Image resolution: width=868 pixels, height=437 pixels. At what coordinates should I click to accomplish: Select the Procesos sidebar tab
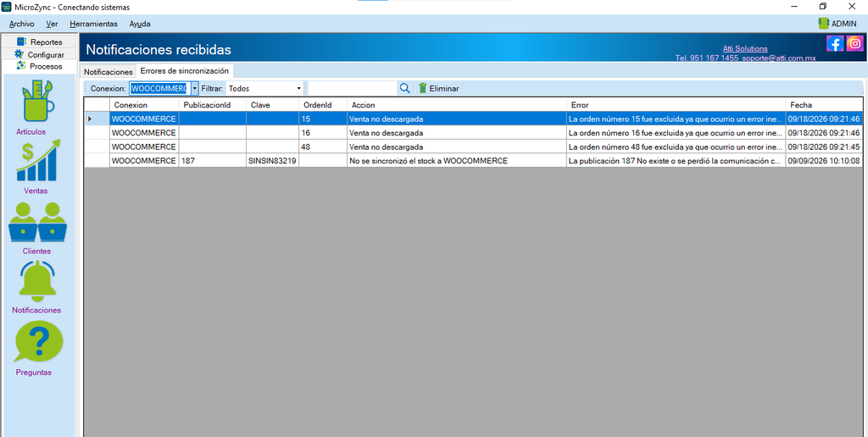tap(39, 66)
